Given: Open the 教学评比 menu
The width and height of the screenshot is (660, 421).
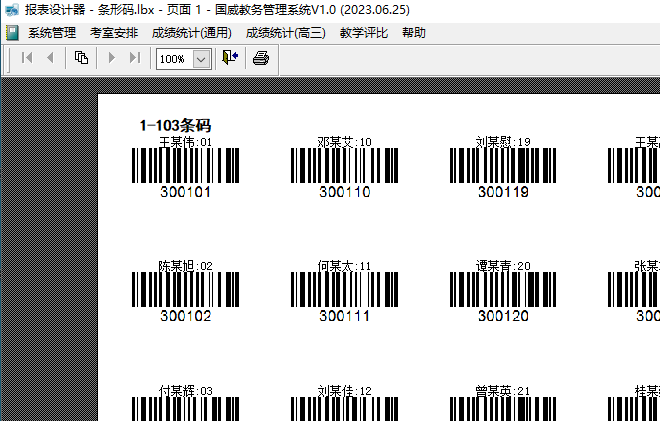Looking at the screenshot, I should click(364, 33).
